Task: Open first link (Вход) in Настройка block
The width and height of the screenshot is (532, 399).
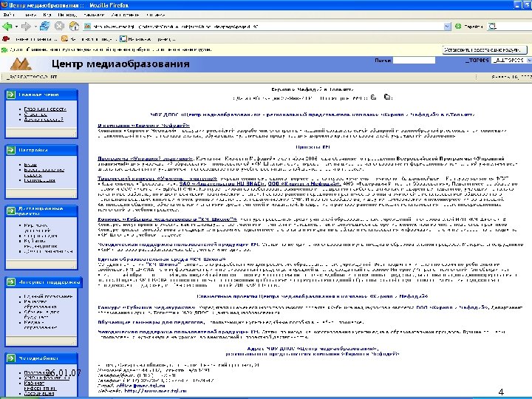Action: (30, 165)
